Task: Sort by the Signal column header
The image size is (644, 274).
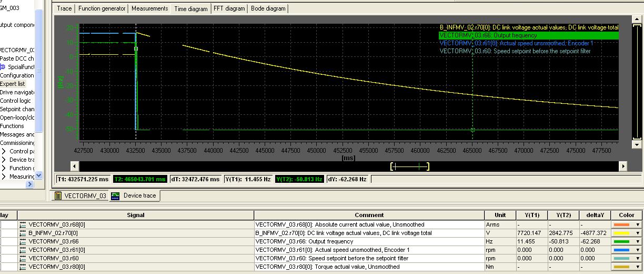Action: click(136, 215)
